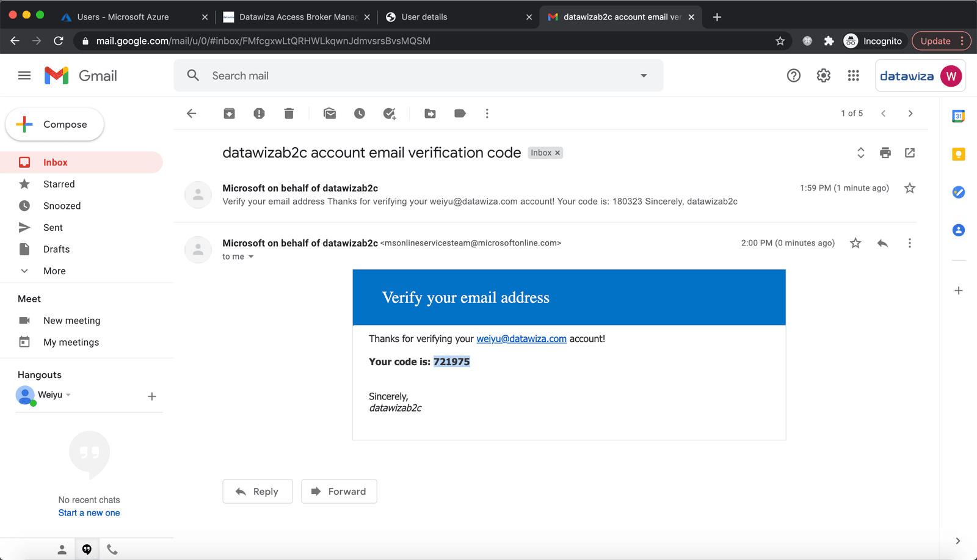
Task: Open the Labels icon
Action: tap(460, 114)
